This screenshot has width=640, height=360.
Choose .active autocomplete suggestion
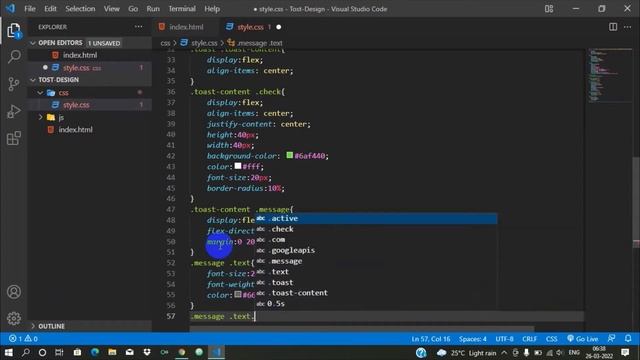(x=376, y=218)
